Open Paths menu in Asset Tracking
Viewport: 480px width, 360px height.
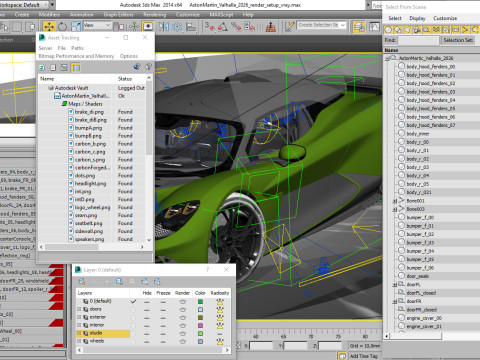77,48
